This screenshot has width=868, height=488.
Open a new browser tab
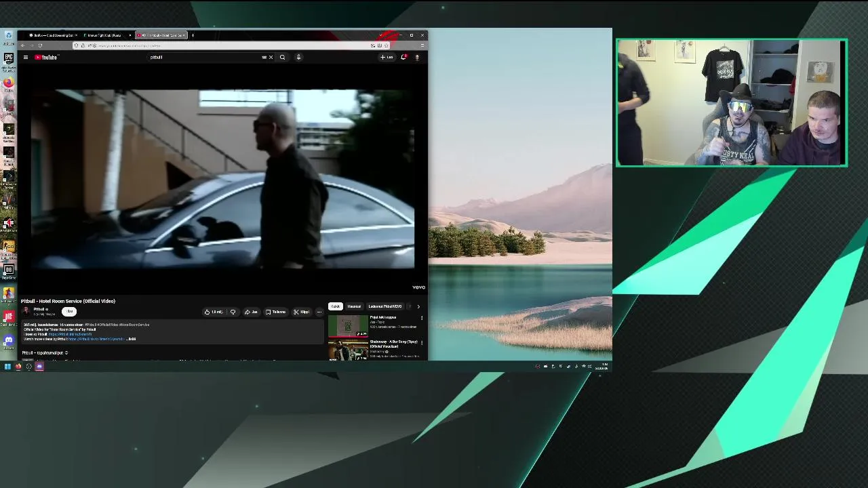193,35
